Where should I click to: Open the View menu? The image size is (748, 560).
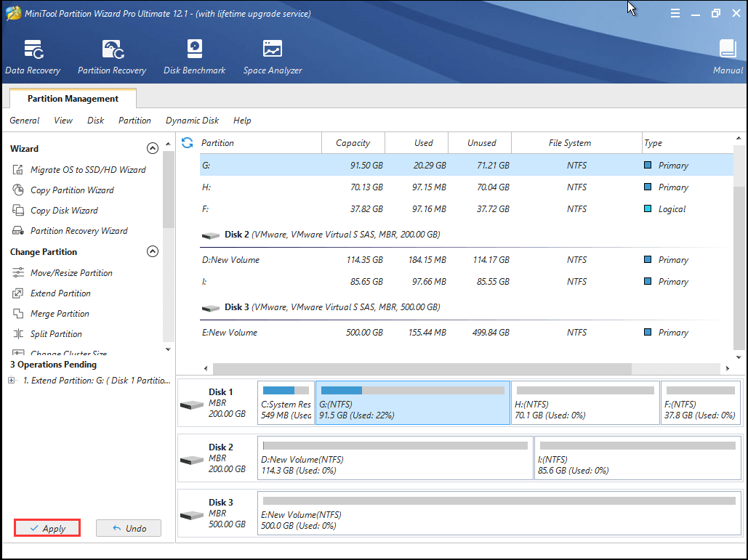click(63, 121)
